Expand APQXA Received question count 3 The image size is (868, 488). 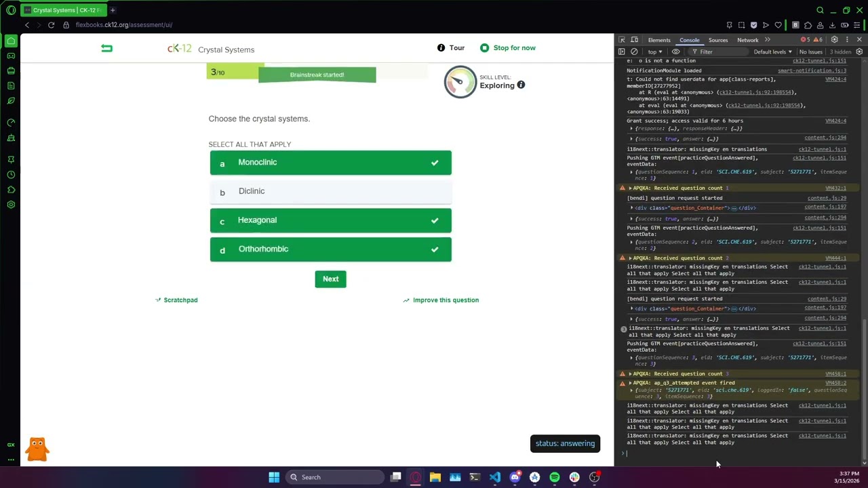[x=631, y=374]
